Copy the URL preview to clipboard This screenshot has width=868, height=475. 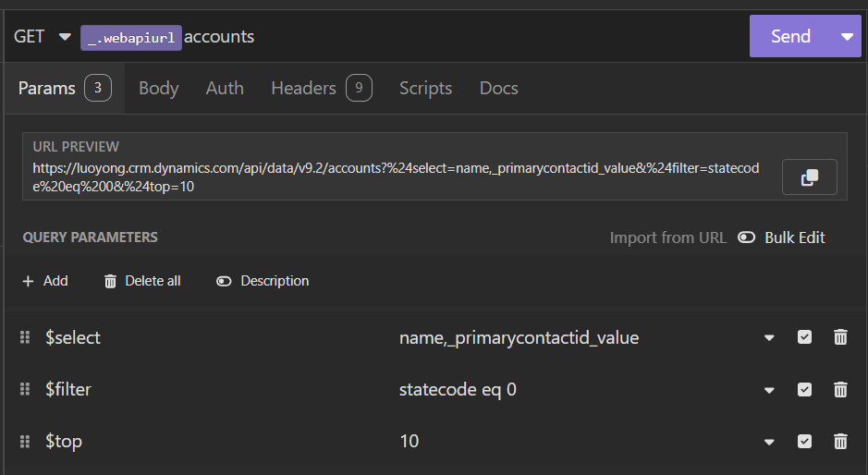pyautogui.click(x=809, y=177)
